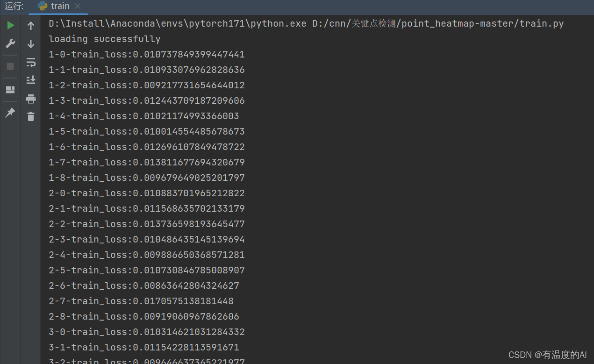Viewport: 594px width, 364px height.
Task: Click the print console output icon
Action: [x=31, y=99]
